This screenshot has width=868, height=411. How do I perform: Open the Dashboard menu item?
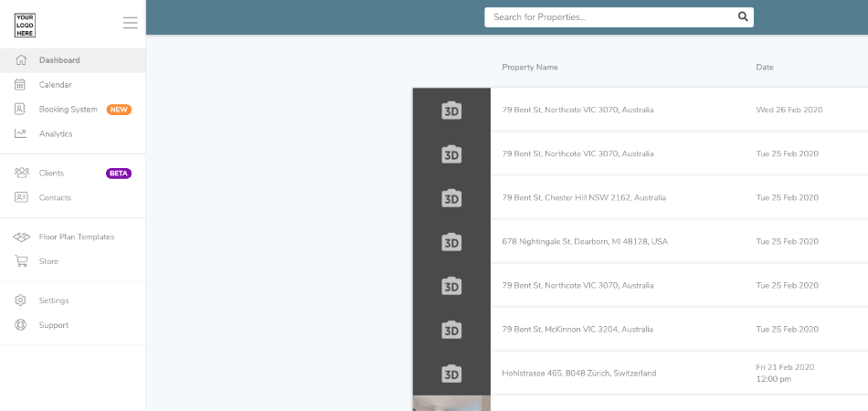tap(72, 60)
